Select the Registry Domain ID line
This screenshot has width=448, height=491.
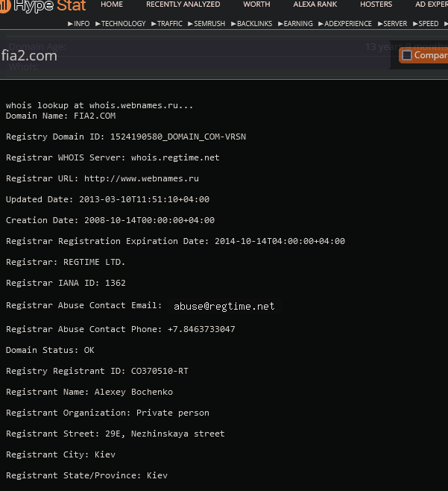(126, 137)
